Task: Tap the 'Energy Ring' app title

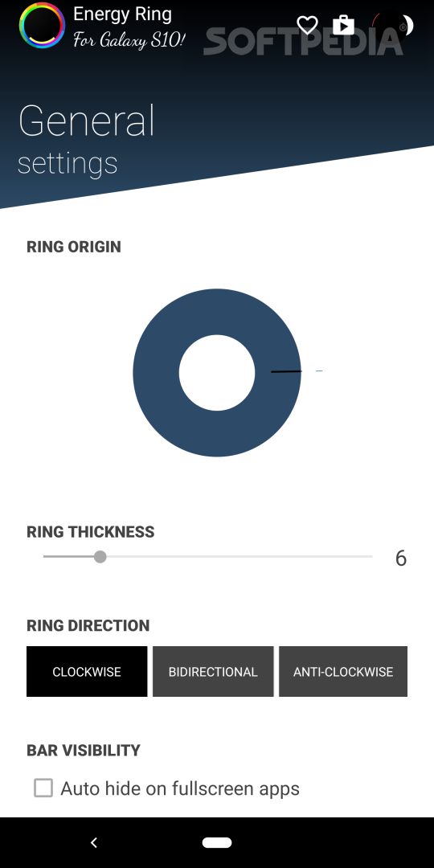Action: click(122, 14)
